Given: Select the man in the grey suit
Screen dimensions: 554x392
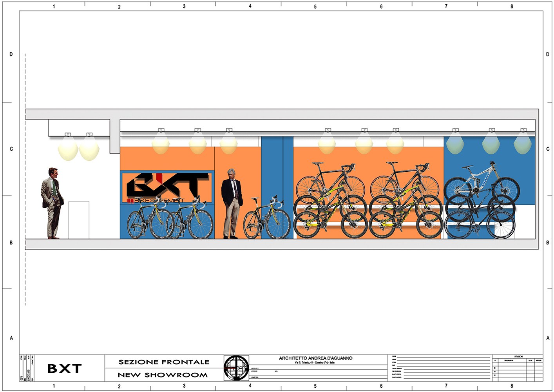Looking at the screenshot, I should tap(52, 203).
